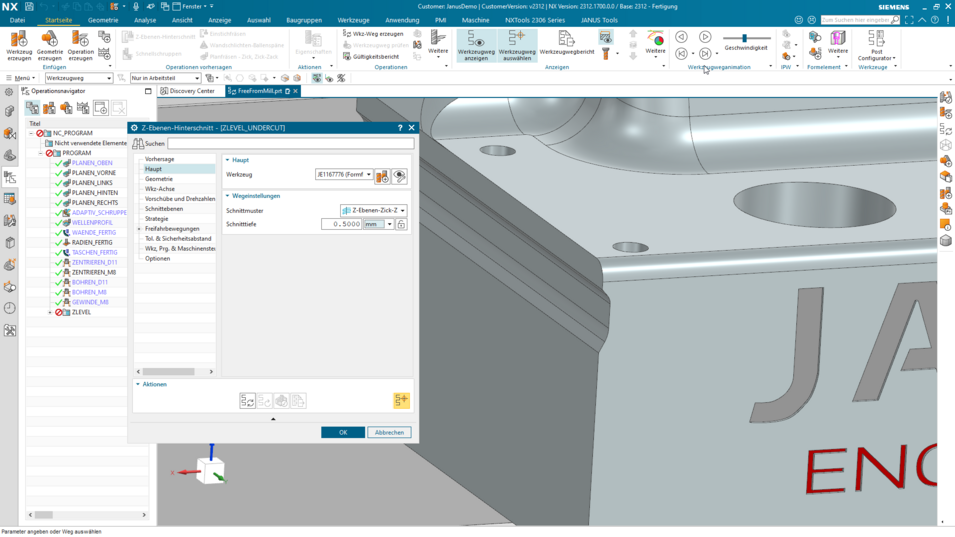Open the Schnittmuster Z-Ebenen-Zick-Z dropdown
The image size is (955, 537).
click(373, 211)
